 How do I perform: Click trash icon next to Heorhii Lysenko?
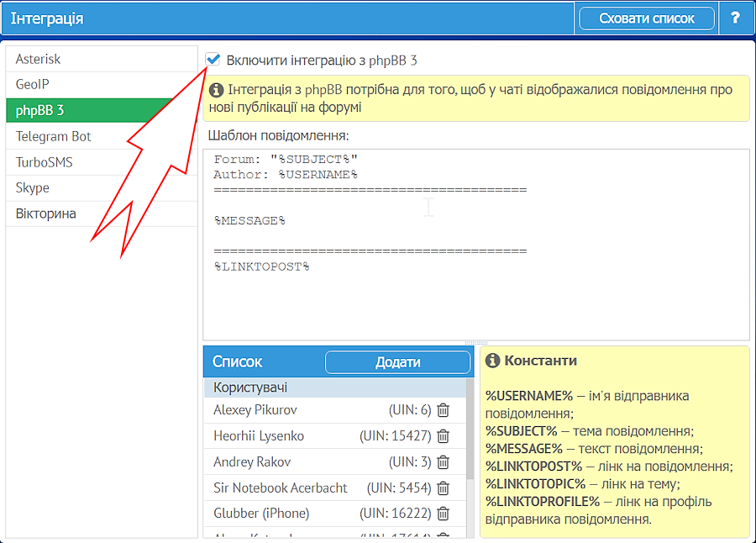(x=444, y=436)
